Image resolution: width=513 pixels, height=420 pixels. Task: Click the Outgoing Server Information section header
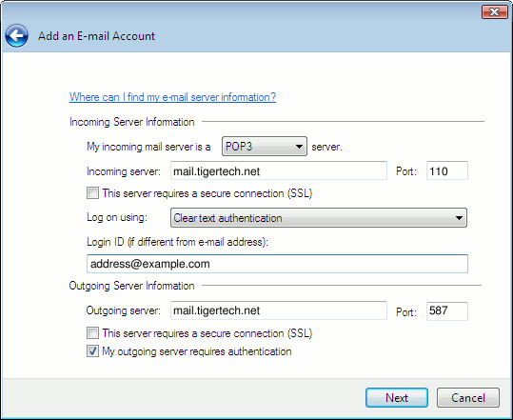(132, 286)
